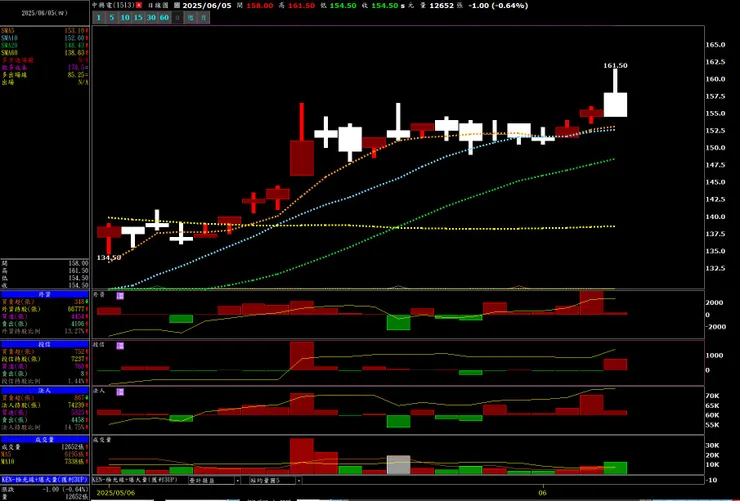Open the 疊計籌益 dropdown arrow
740x501 pixels.
[237, 481]
